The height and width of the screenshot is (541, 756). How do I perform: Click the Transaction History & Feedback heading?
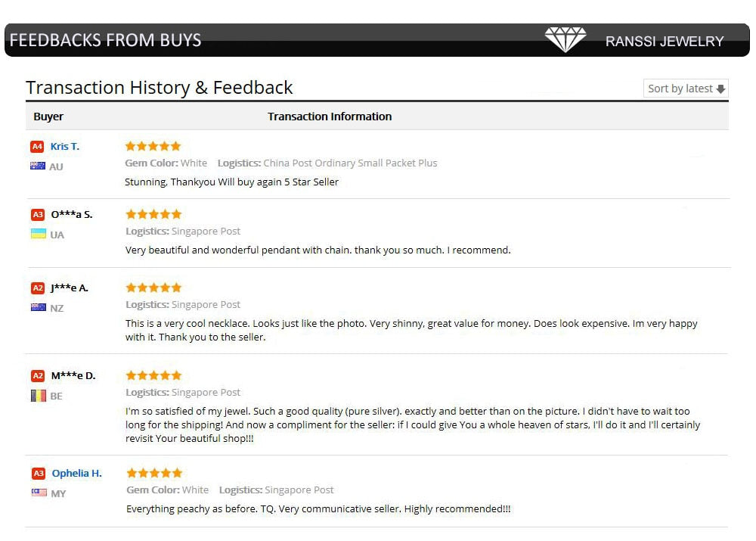(160, 88)
